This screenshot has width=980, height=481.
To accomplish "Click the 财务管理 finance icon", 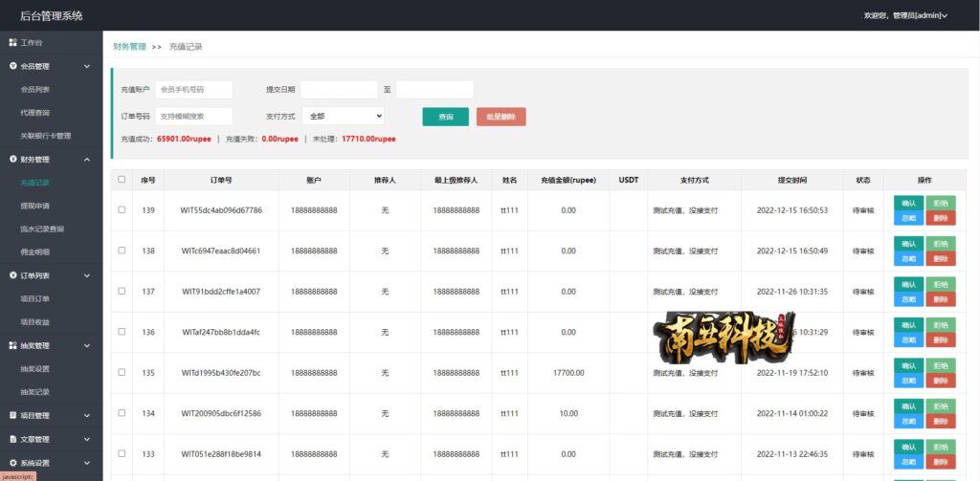I will [x=13, y=160].
